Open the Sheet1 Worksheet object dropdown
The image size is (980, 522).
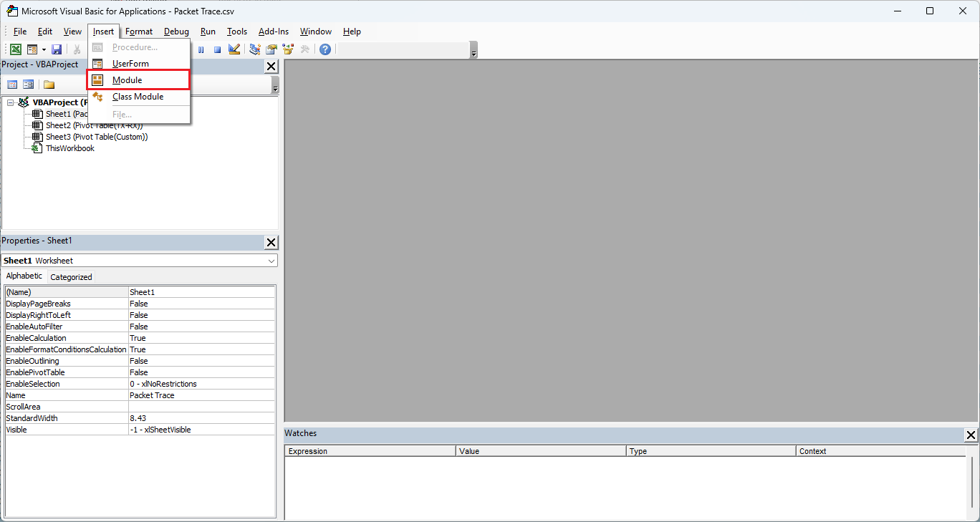click(x=272, y=261)
